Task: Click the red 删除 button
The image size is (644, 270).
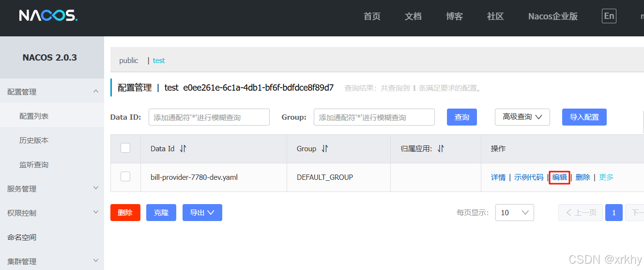Action: (125, 212)
